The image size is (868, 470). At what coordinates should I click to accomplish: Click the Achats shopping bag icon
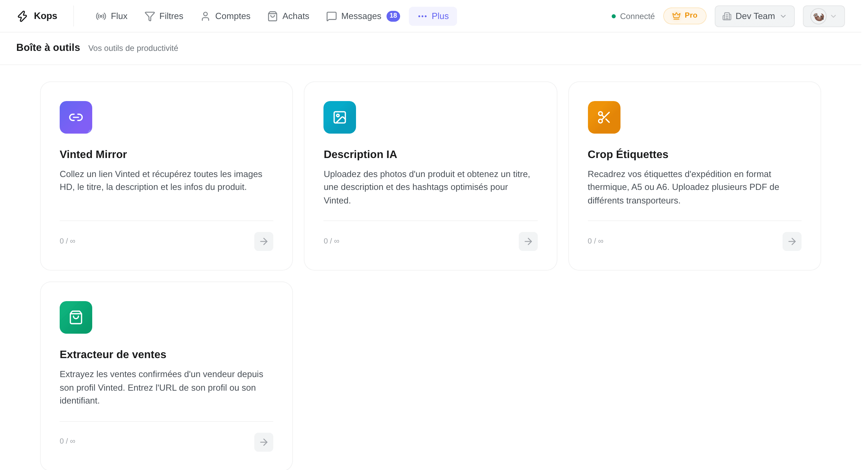tap(273, 16)
